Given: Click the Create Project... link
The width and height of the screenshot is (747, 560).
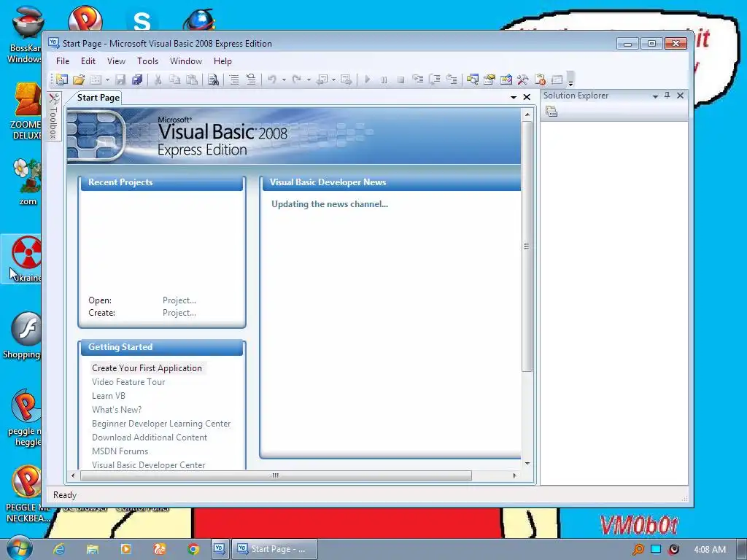Looking at the screenshot, I should click(179, 313).
